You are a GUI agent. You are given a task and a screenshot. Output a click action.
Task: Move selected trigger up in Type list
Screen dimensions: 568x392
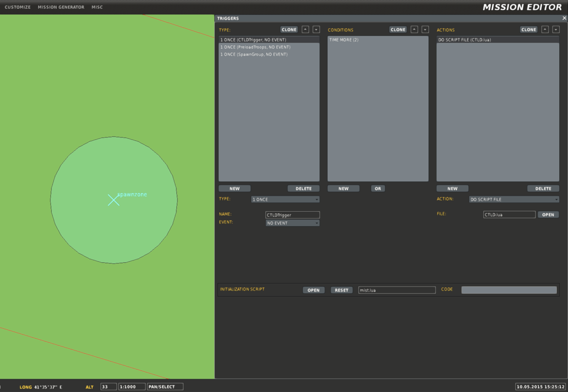[x=305, y=29]
